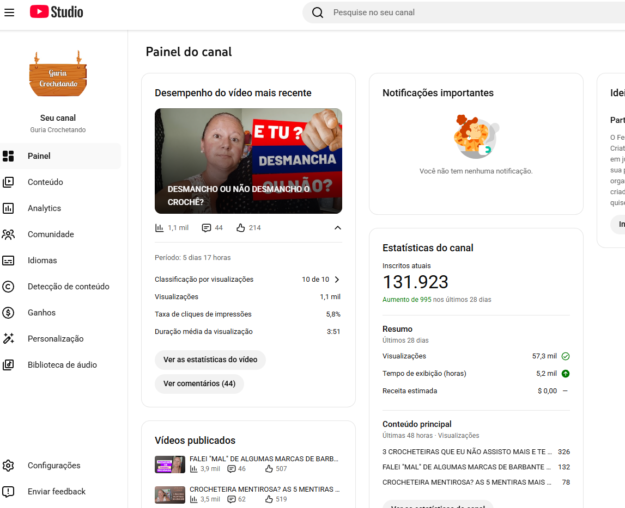Click the green up-arrow icon beside 5,2 mil

565,374
